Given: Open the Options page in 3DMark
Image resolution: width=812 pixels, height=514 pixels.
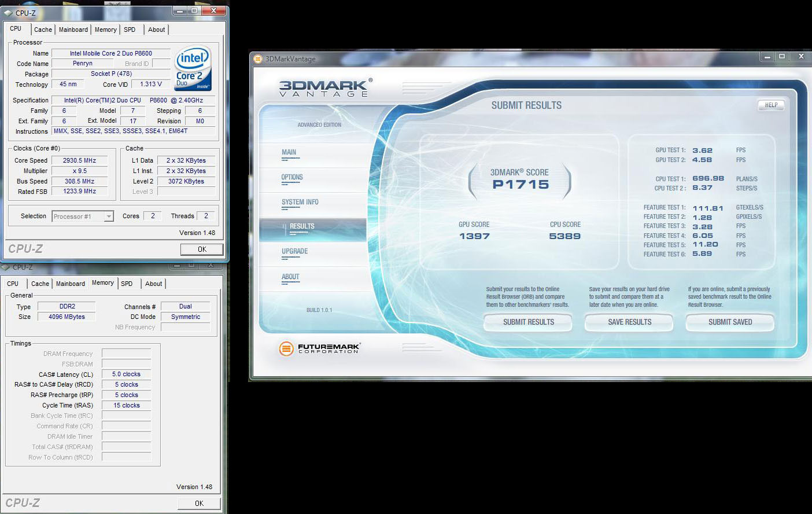Looking at the screenshot, I should click(292, 177).
